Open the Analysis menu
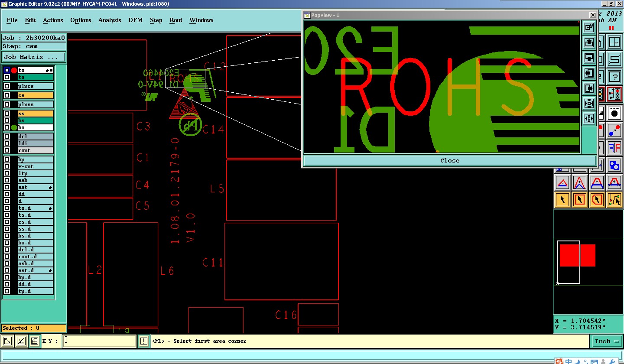Viewport: 624px width, 364px height. click(x=110, y=20)
